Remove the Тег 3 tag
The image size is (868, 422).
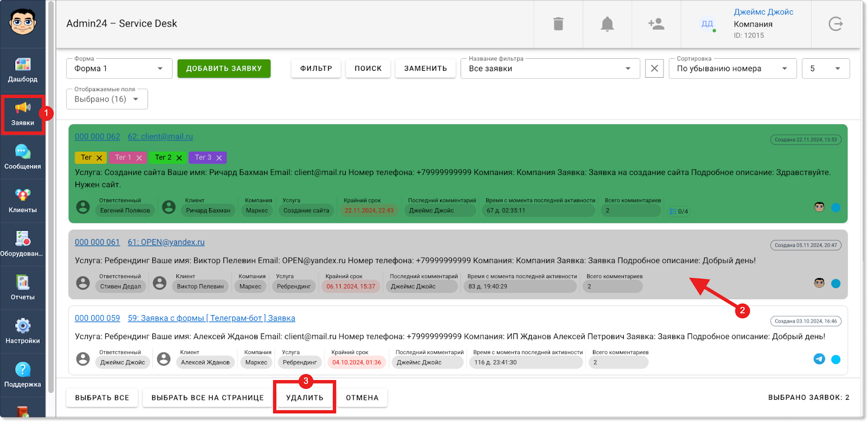click(x=219, y=158)
